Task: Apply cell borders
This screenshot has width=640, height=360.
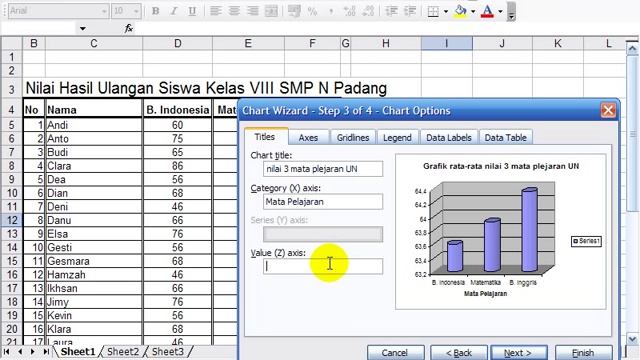Action: tap(433, 11)
